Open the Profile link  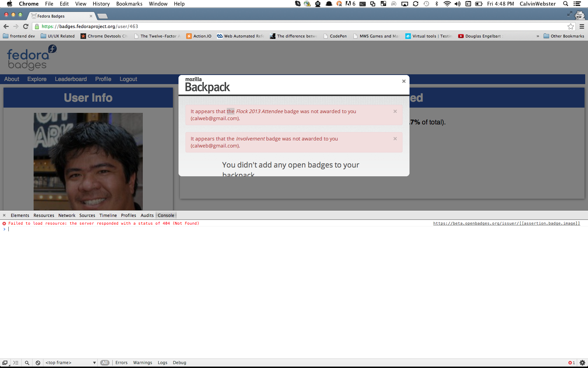click(x=103, y=79)
